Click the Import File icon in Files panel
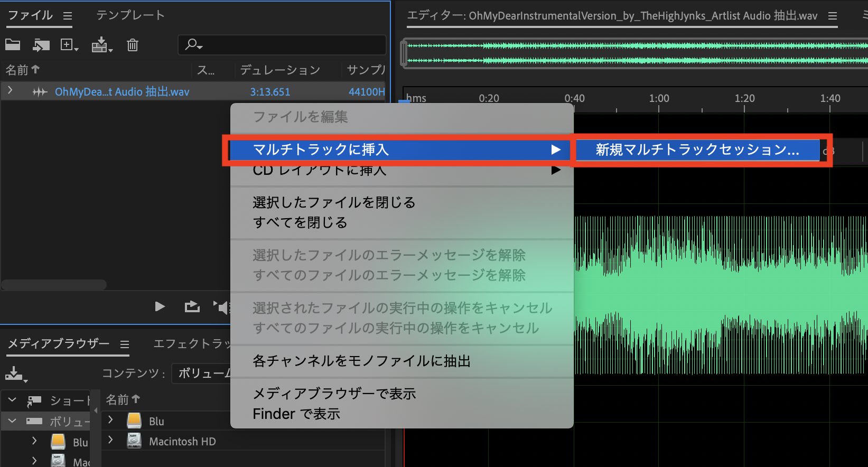The image size is (868, 467). click(41, 45)
